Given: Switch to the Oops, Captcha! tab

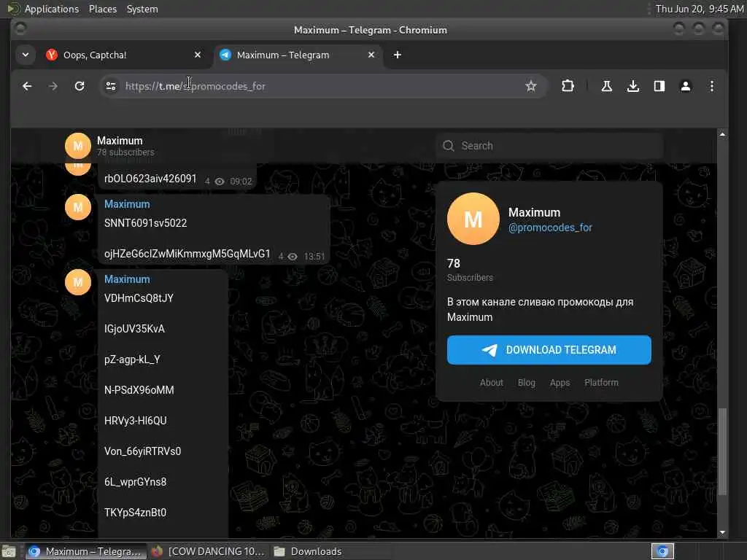Looking at the screenshot, I should [x=123, y=55].
